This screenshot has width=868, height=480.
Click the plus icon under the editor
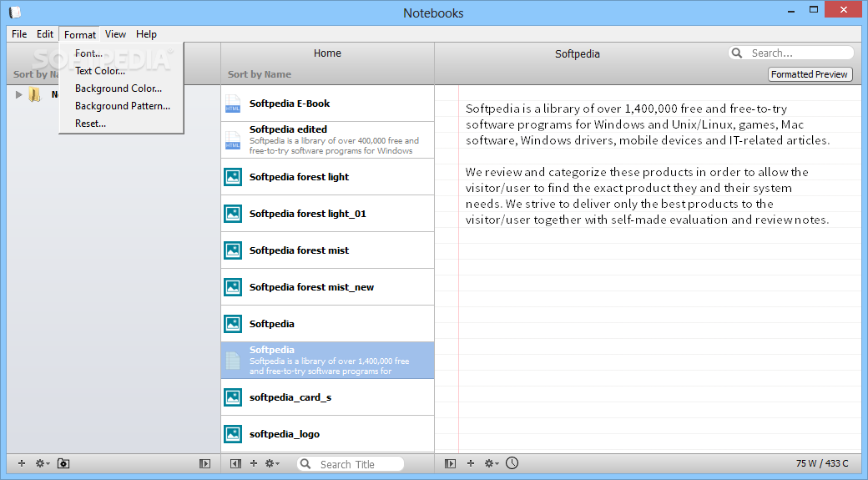[471, 463]
